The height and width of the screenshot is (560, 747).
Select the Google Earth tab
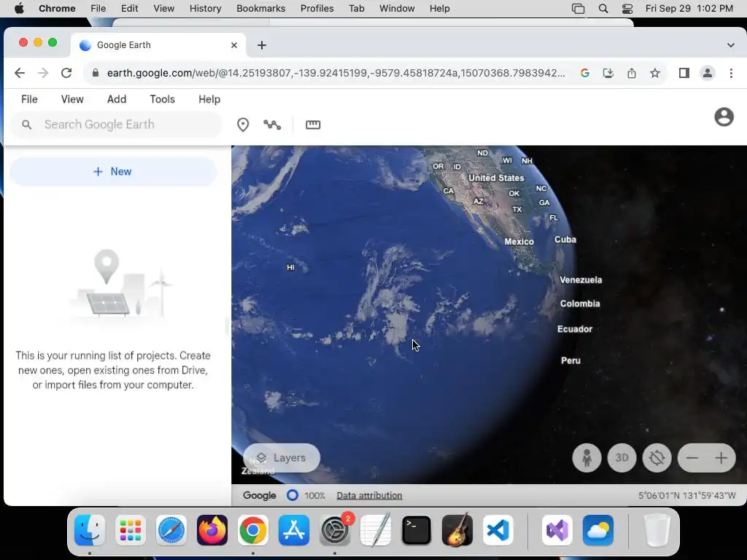click(158, 44)
